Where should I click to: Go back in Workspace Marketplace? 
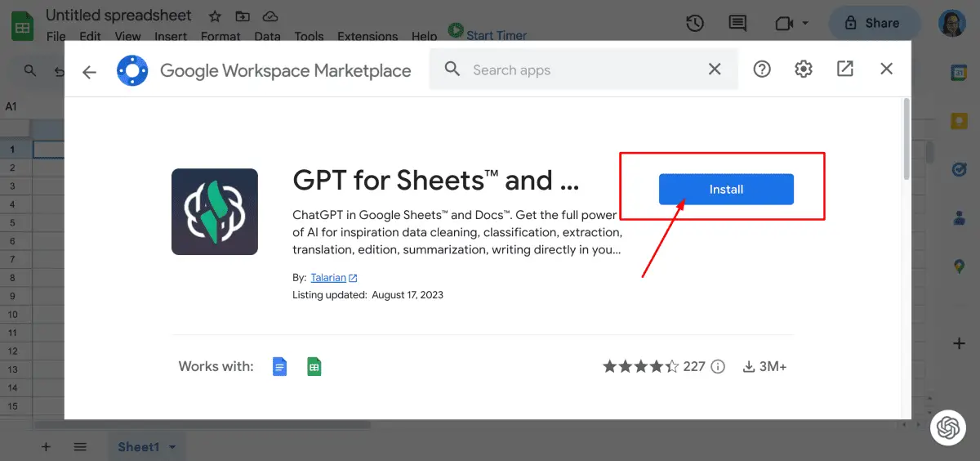tap(89, 72)
